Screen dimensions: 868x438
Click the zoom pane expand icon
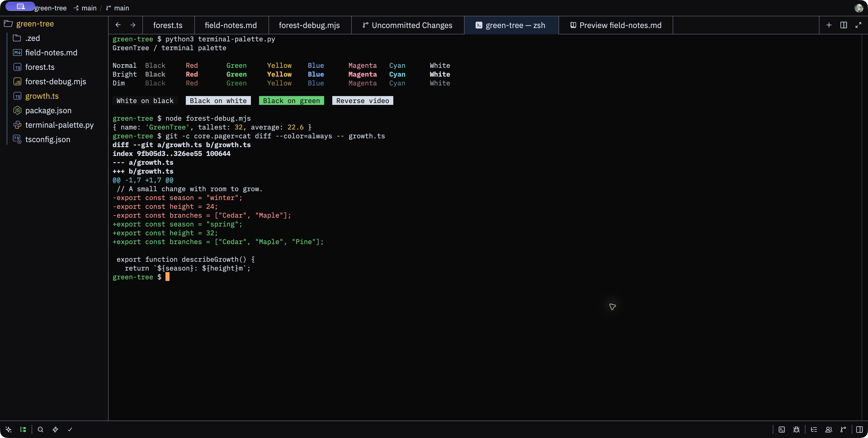pos(858,25)
